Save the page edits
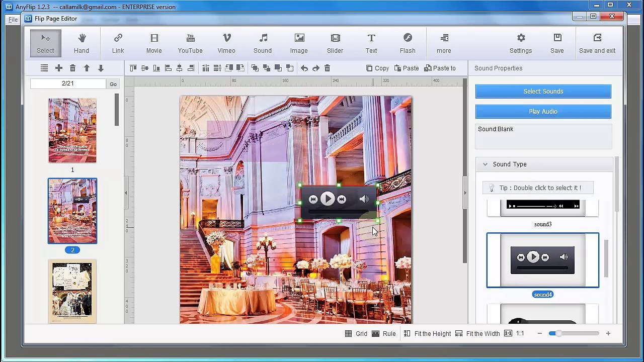This screenshot has width=644, height=362. point(557,43)
